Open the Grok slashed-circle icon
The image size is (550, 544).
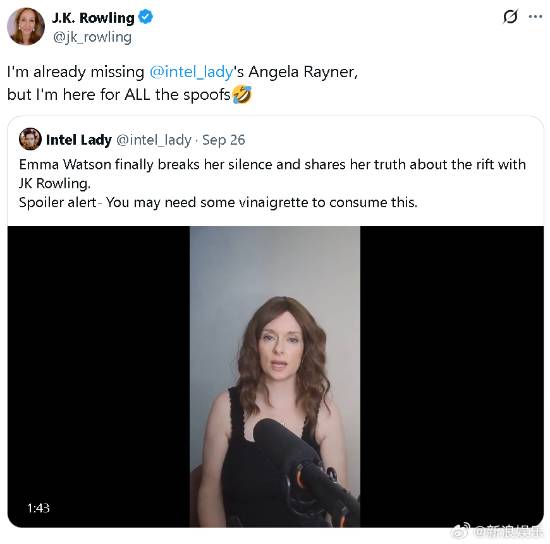[510, 16]
